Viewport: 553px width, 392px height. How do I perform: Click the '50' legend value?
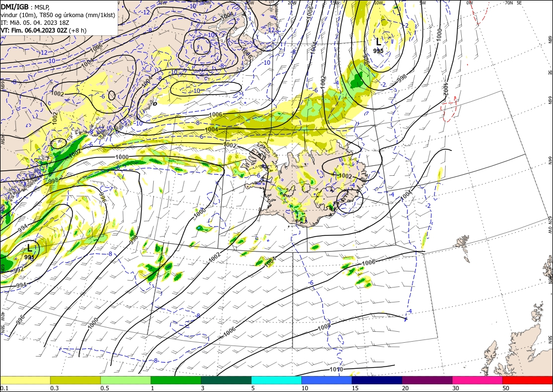click(506, 388)
